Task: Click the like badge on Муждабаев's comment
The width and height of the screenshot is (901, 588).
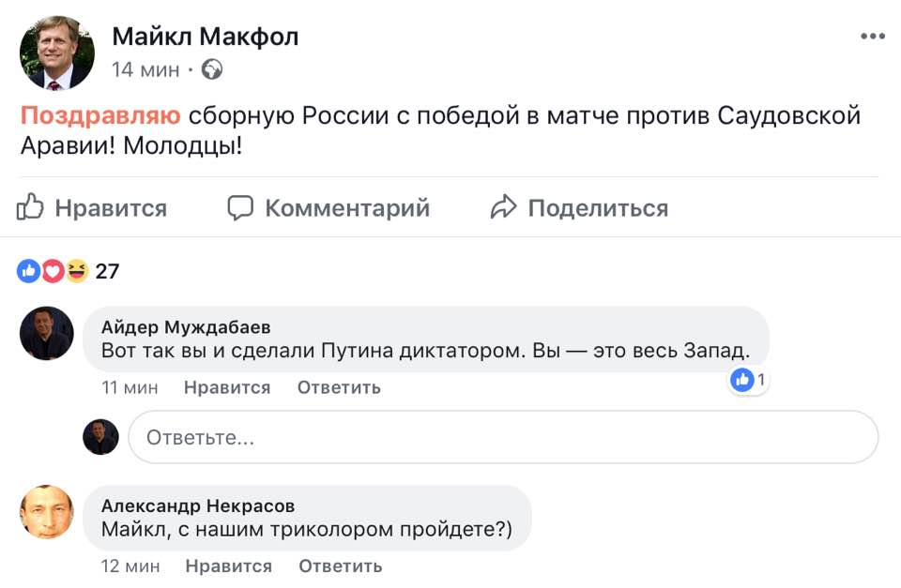Action: pyautogui.click(x=748, y=380)
